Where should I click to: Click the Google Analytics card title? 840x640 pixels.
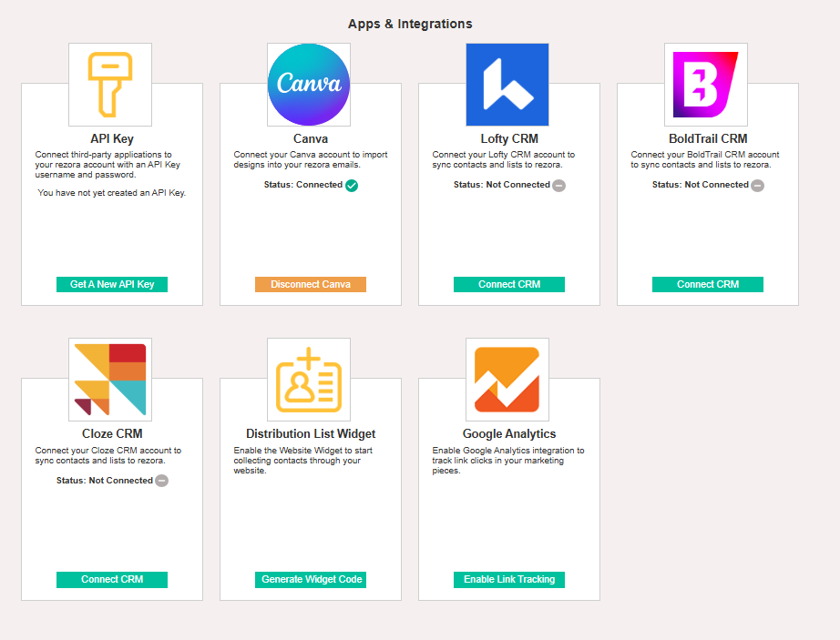[x=509, y=433]
